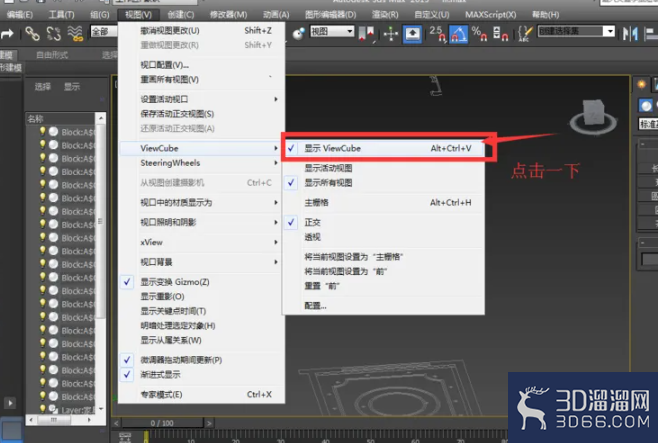This screenshot has height=443, width=658.
Task: Switch to the 自由形式 ribbon tab
Action: pos(52,55)
